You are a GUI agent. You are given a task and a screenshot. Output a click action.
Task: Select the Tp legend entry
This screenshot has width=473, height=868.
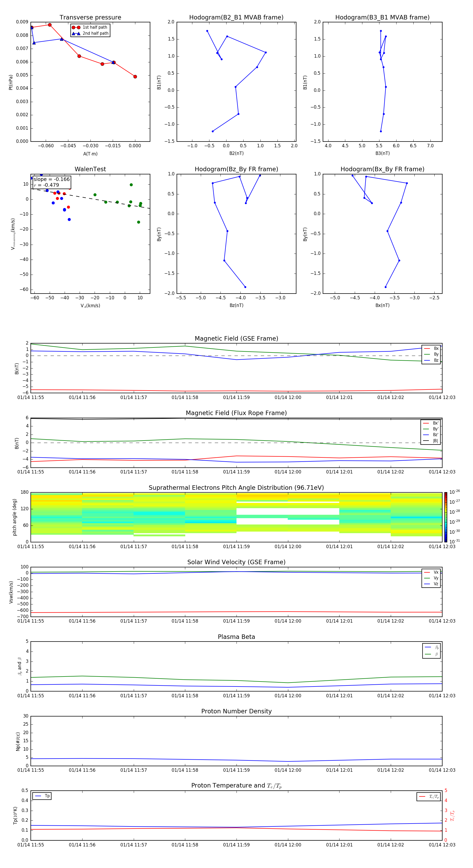tap(42, 796)
